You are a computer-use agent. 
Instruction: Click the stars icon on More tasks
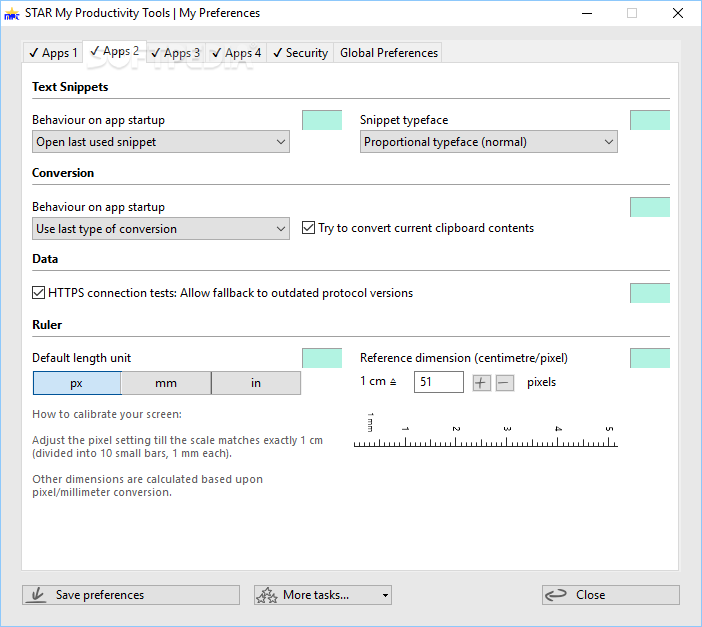[x=267, y=595]
